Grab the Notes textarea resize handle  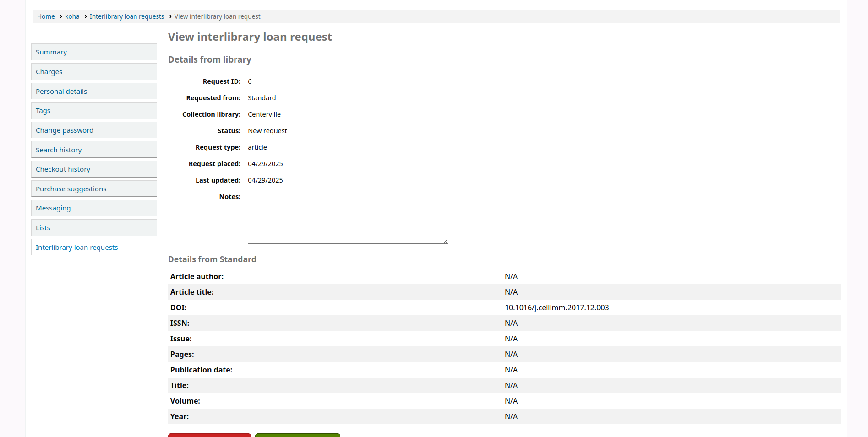coord(445,241)
